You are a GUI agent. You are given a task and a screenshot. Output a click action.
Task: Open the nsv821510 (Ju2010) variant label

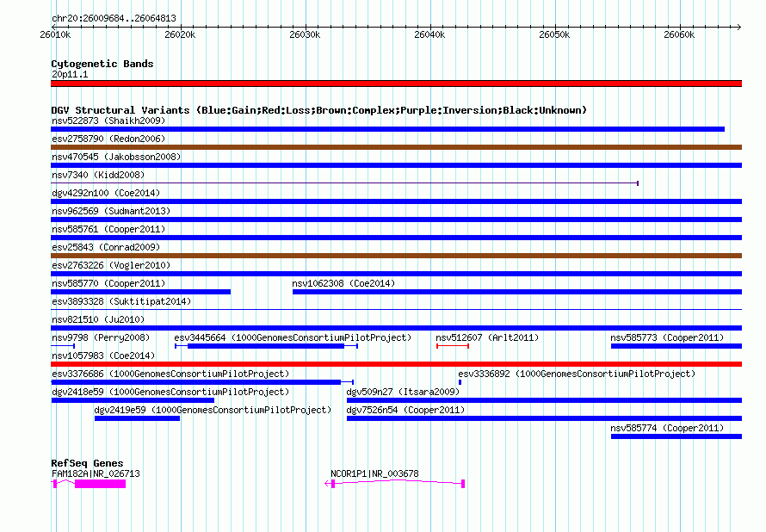[x=98, y=319]
